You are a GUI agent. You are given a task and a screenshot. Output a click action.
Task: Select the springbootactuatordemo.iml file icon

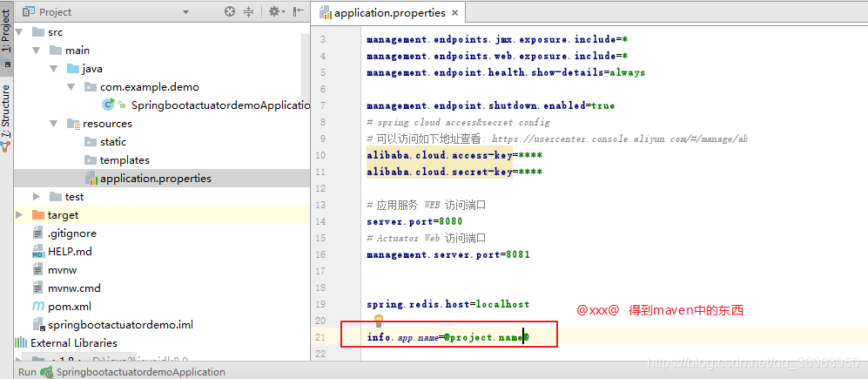pos(38,325)
